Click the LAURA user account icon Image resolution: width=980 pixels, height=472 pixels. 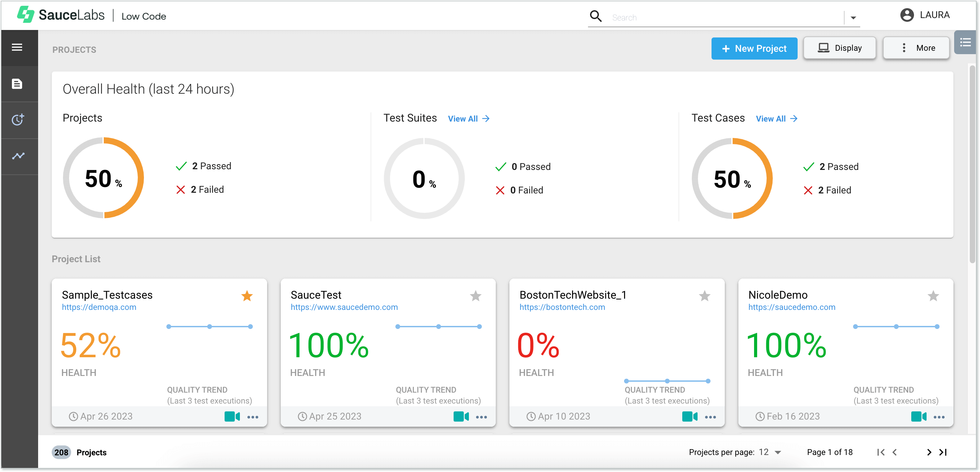pos(906,15)
